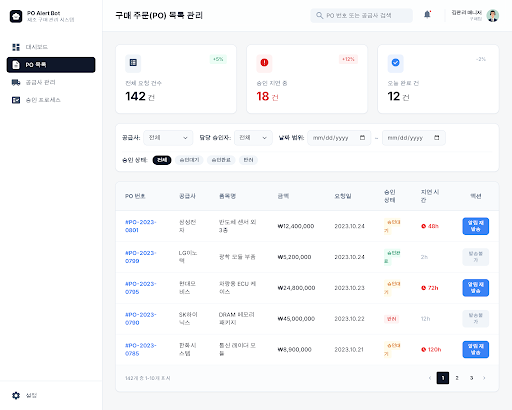
Task: Click the request date column header
Action: [343, 196]
